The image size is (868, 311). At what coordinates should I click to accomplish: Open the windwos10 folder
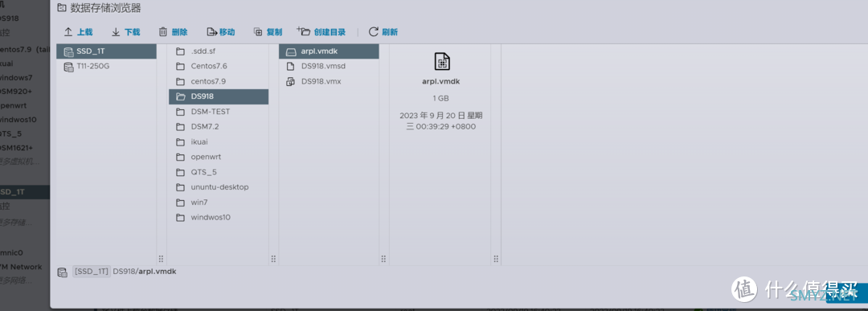pyautogui.click(x=219, y=218)
